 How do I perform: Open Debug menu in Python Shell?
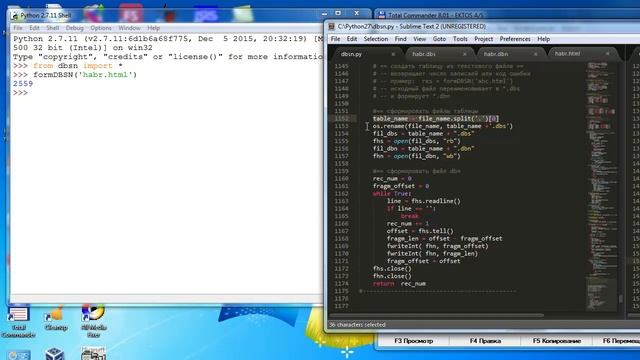[74, 28]
